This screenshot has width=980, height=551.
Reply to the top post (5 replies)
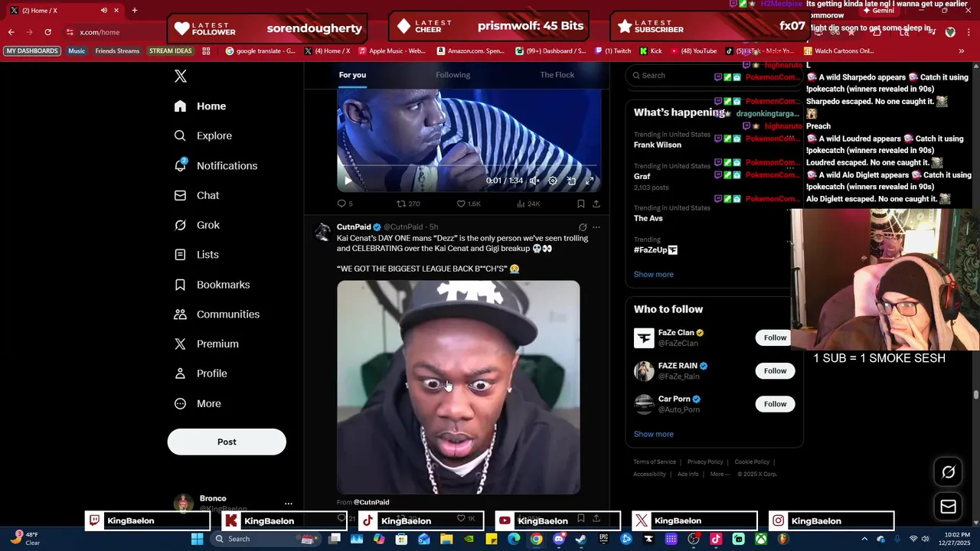coord(345,204)
